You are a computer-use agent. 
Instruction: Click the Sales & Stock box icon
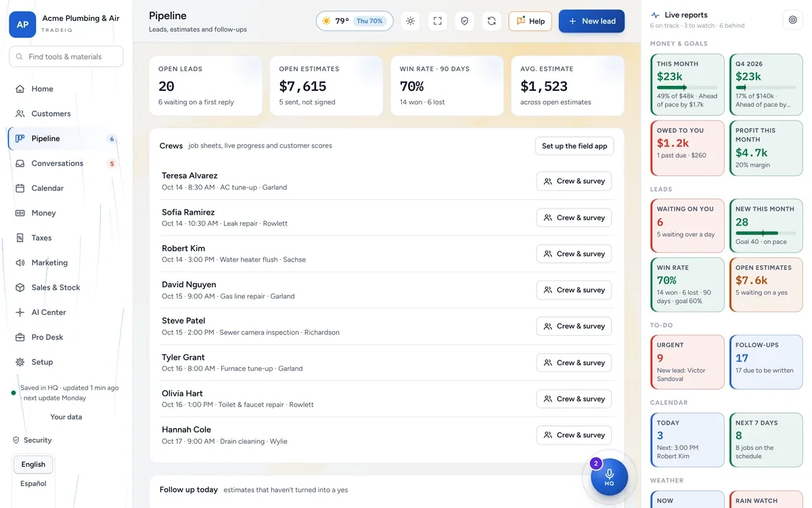pos(20,288)
